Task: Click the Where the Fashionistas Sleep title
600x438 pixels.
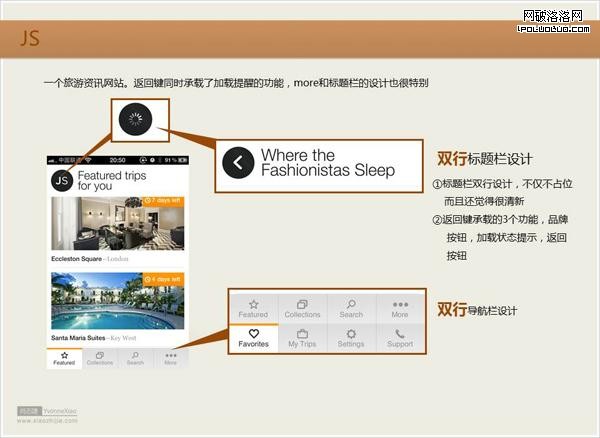Action: [x=328, y=162]
